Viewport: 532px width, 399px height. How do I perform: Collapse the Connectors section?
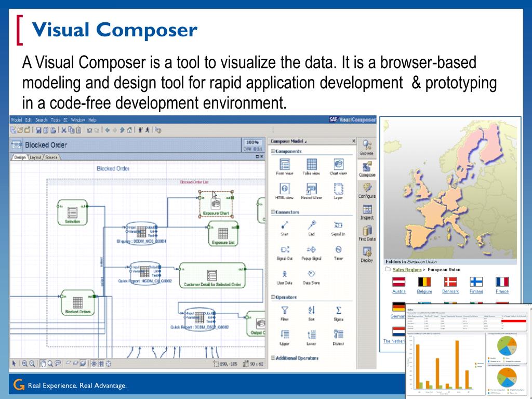pyautogui.click(x=273, y=212)
